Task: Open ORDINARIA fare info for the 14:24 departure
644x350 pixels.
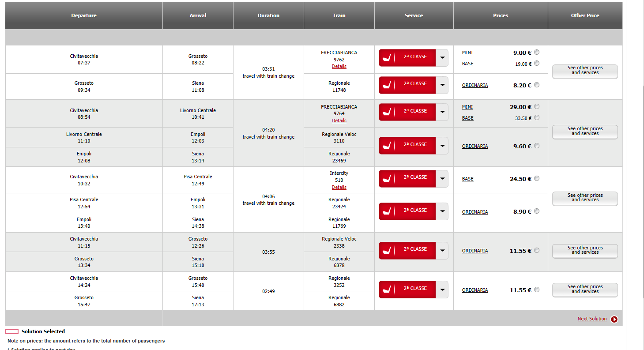Action: [475, 290]
